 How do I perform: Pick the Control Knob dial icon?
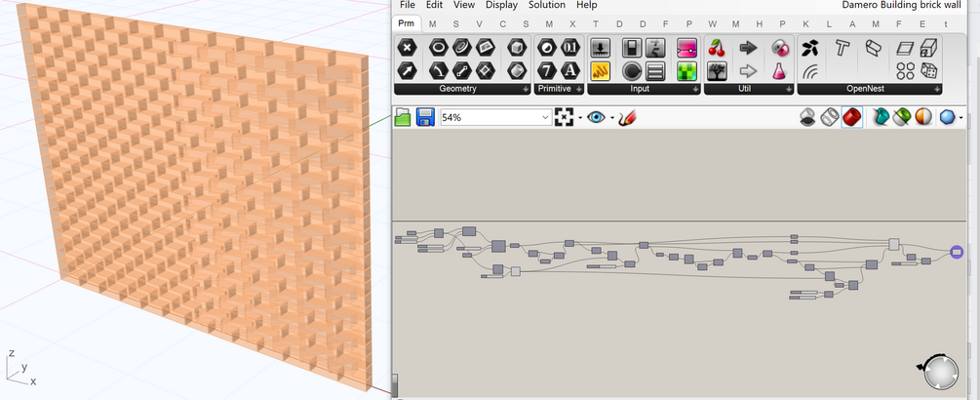(632, 70)
